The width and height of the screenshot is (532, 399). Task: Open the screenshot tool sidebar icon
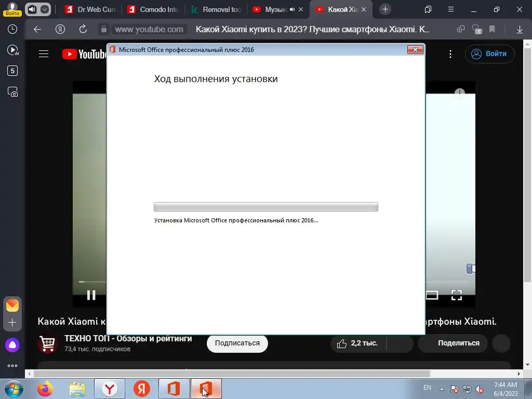point(12,91)
